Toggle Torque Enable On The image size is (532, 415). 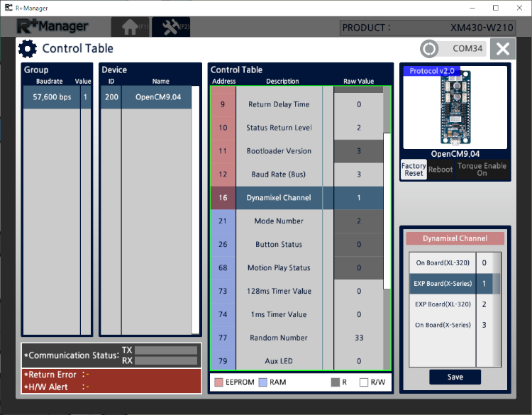482,170
